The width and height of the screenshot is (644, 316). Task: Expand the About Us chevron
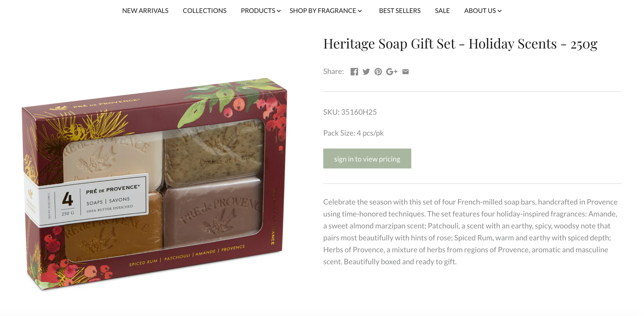point(499,11)
